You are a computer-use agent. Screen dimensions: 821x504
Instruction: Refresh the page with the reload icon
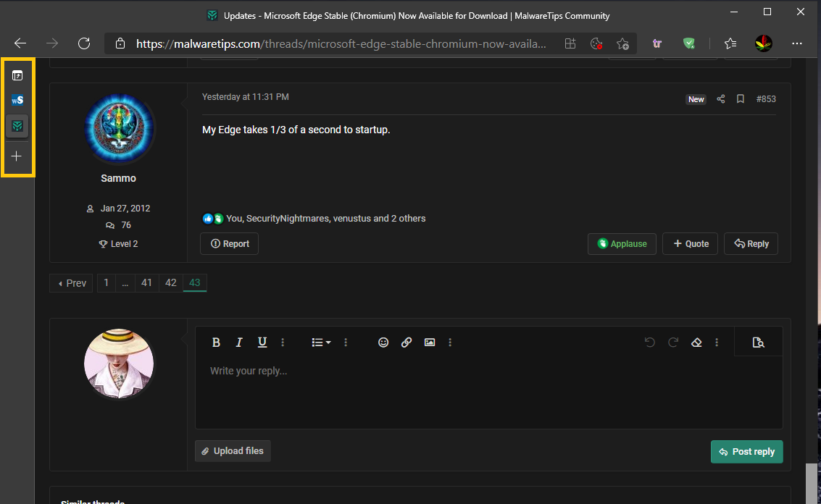tap(84, 43)
